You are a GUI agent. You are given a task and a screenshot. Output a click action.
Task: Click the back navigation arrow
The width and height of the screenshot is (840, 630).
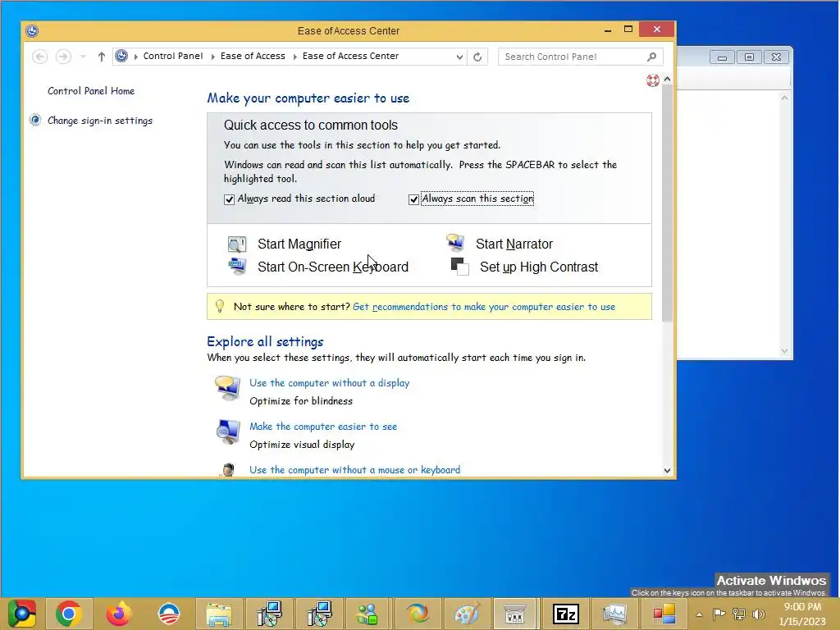pos(39,57)
